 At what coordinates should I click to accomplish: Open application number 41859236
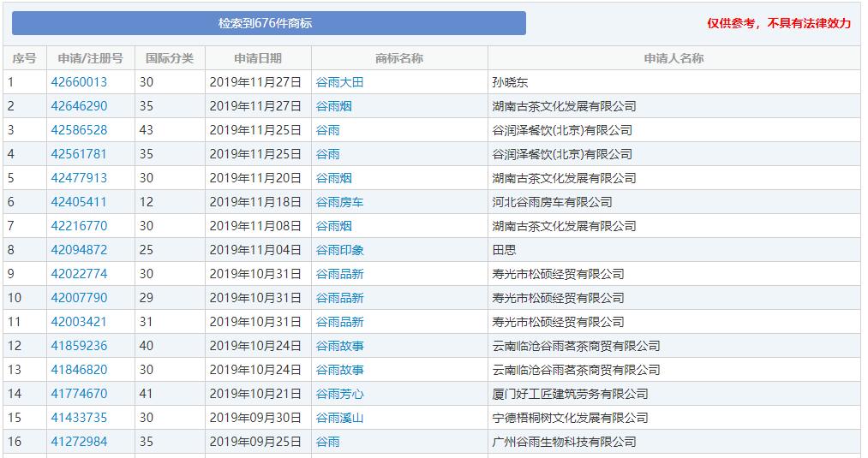pyautogui.click(x=79, y=346)
